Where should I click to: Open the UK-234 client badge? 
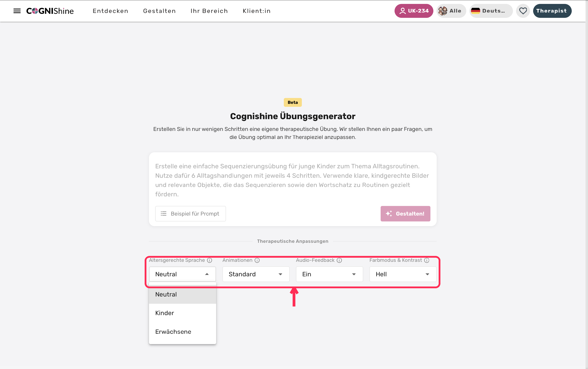pos(414,11)
